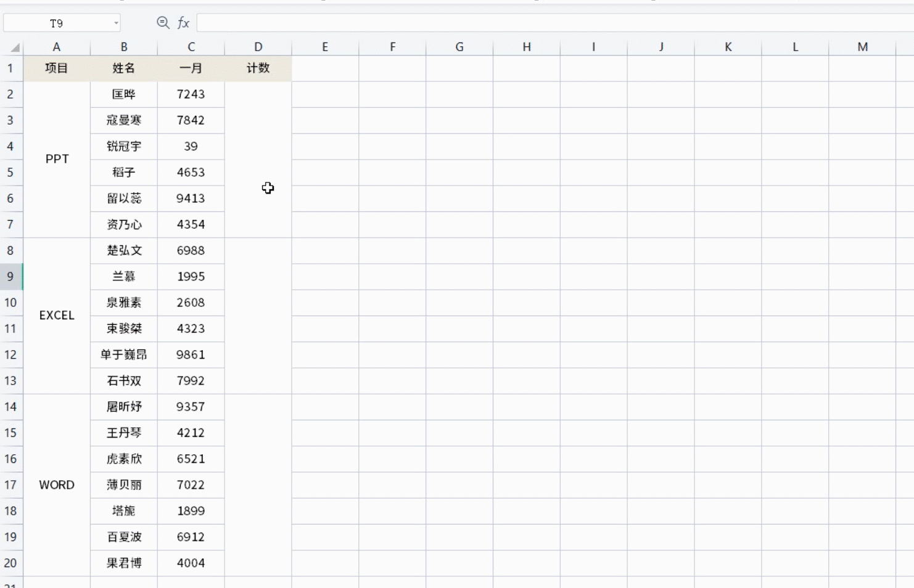
Task: Click the value cell 7992
Action: pyautogui.click(x=191, y=381)
